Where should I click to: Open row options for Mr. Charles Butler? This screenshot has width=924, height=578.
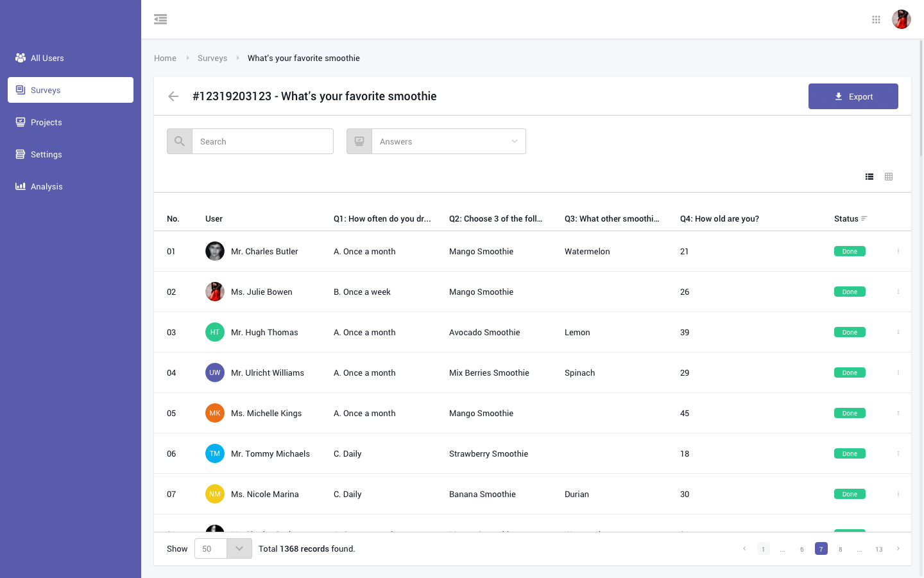click(898, 251)
